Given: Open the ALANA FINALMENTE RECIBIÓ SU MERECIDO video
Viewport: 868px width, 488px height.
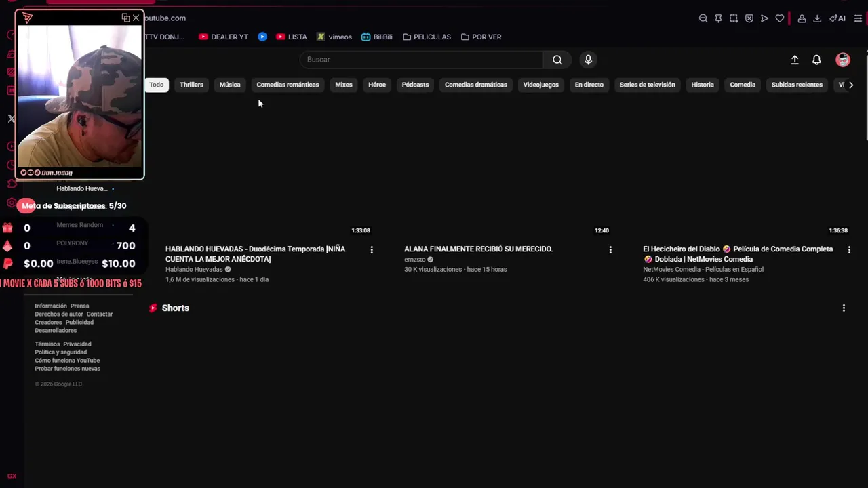Looking at the screenshot, I should click(478, 249).
